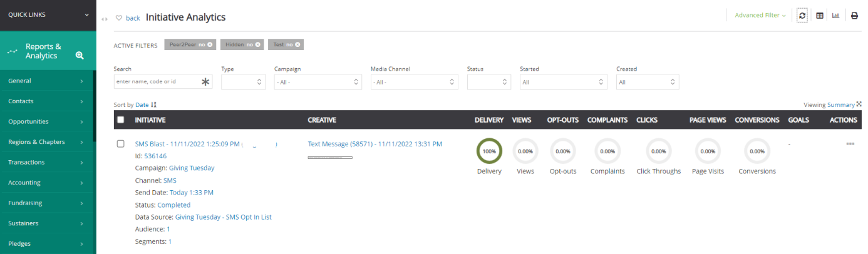Click the Page Visits 0.00% gauge

[x=708, y=151]
